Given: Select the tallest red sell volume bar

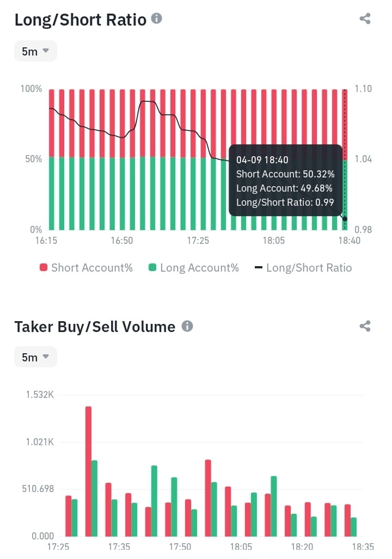Looking at the screenshot, I should click(x=88, y=471).
